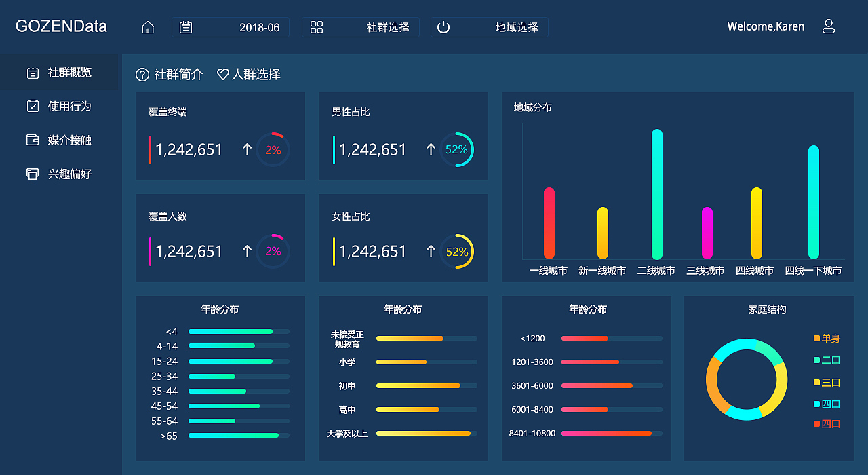Toggle the 三口 legend entry

tap(827, 382)
